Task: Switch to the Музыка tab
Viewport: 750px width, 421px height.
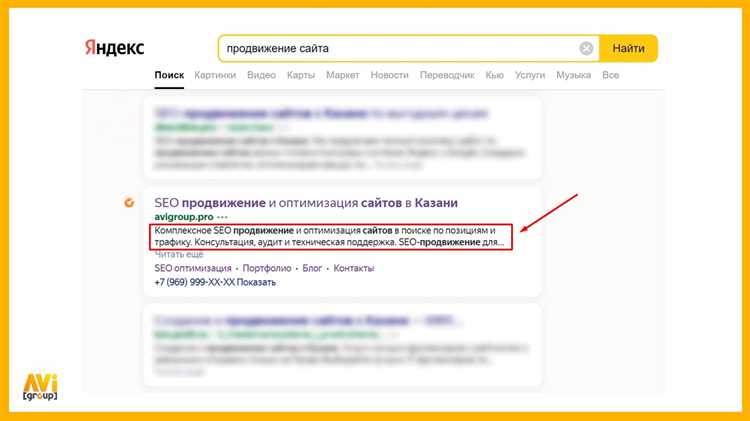Action: pos(573,75)
